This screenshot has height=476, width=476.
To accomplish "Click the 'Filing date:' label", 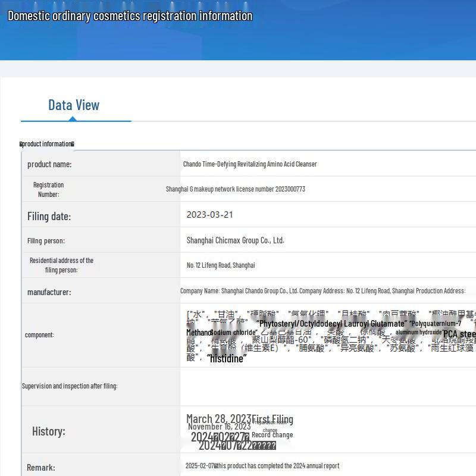I will (x=49, y=217).
